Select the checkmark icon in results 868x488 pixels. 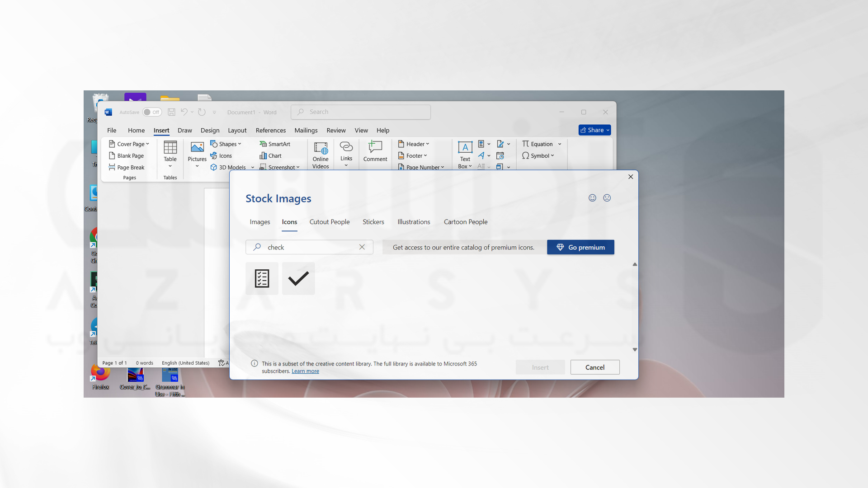(298, 278)
